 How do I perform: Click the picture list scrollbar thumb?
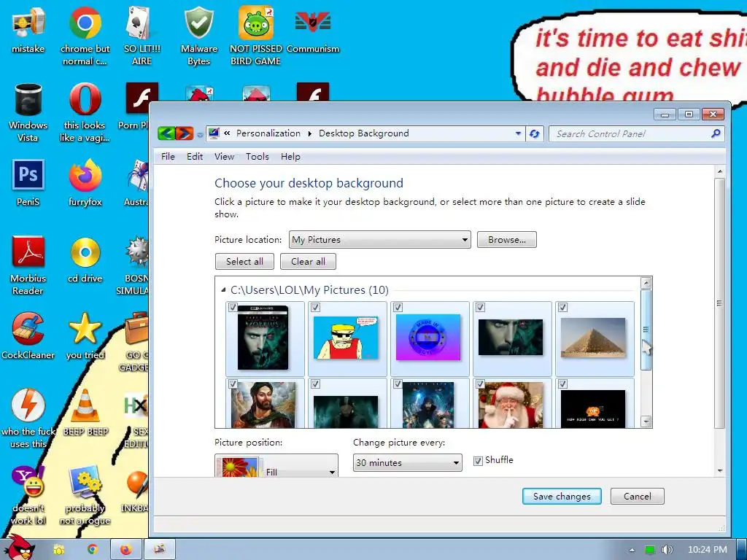(x=646, y=330)
